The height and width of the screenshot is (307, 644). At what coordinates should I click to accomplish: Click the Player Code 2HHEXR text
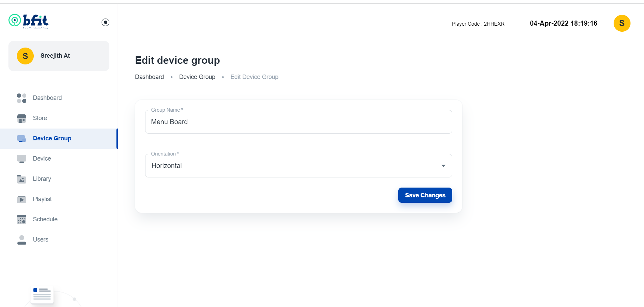click(x=478, y=24)
